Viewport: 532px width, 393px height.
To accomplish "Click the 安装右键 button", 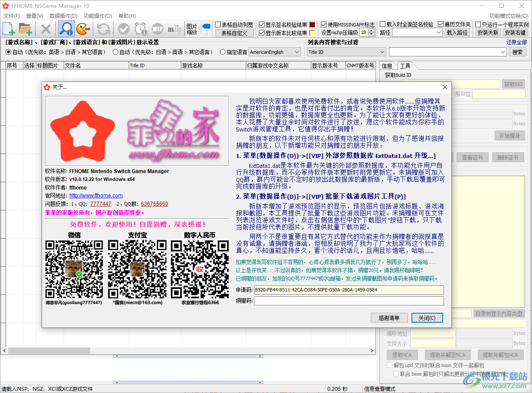I will coord(515,33).
